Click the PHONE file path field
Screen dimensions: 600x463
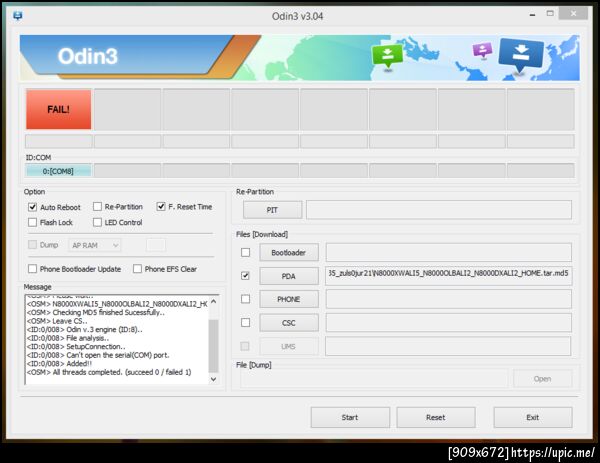(449, 299)
